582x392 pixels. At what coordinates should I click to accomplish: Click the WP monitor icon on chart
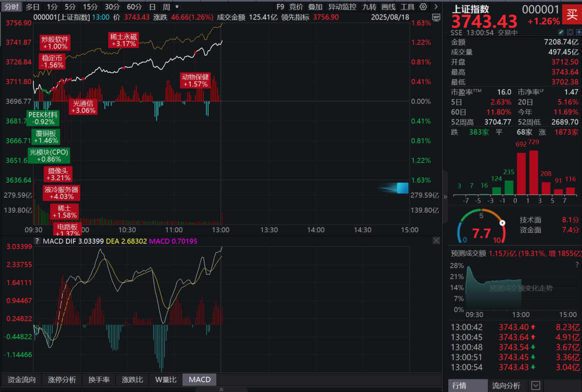(436, 17)
